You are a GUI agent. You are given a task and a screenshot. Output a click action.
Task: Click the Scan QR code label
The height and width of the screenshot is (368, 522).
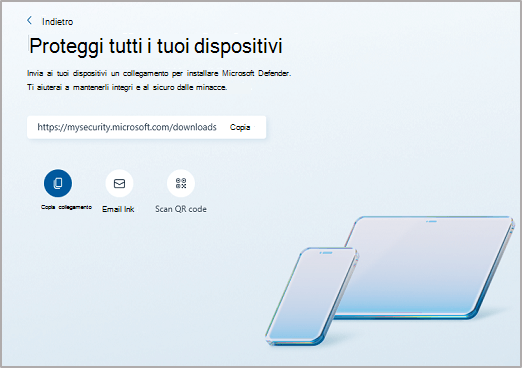tap(181, 209)
